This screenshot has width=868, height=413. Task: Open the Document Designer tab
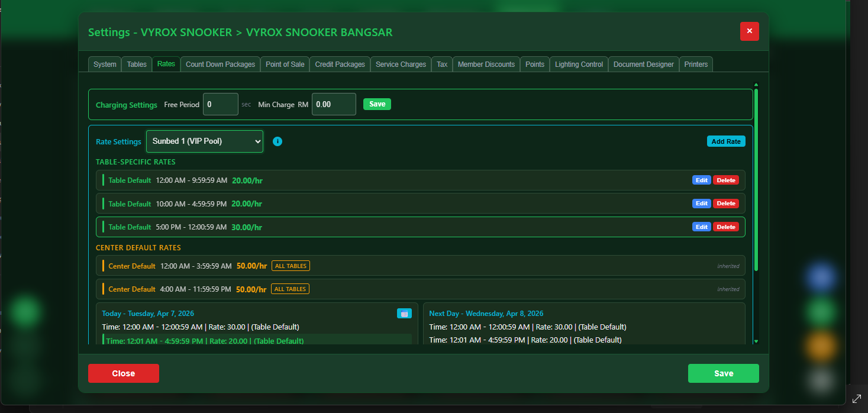click(x=643, y=64)
